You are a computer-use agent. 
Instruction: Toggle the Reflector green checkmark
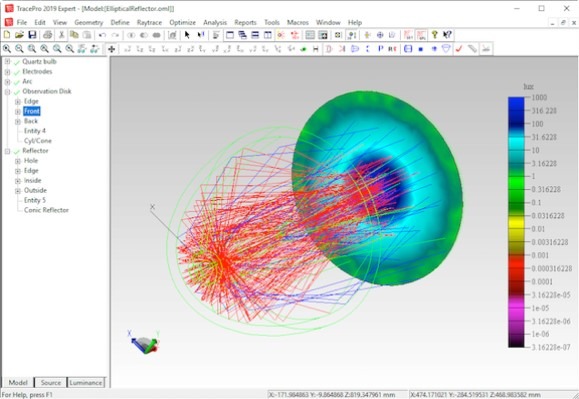pyautogui.click(x=16, y=151)
